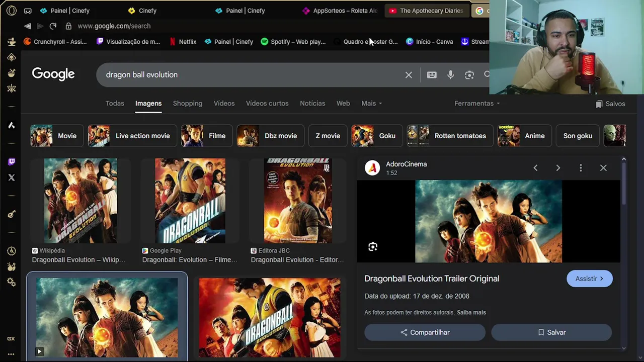644x362 pixels.
Task: Open the three-dot options in preview panel
Action: click(581, 168)
